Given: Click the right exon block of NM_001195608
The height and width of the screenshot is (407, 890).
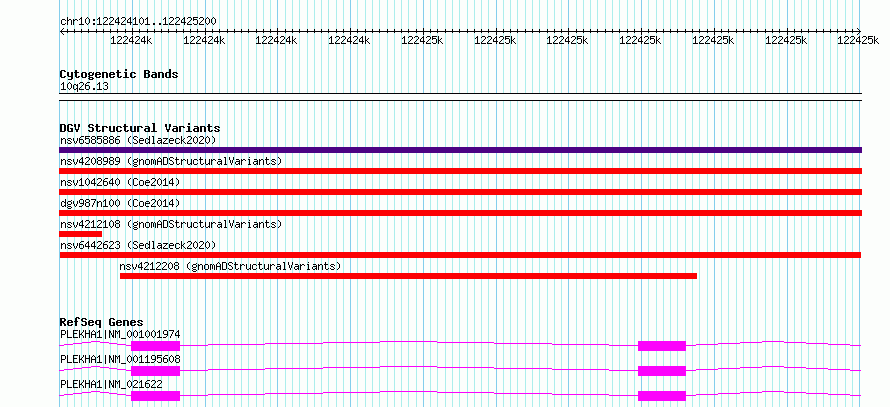Looking at the screenshot, I should click(x=662, y=371).
